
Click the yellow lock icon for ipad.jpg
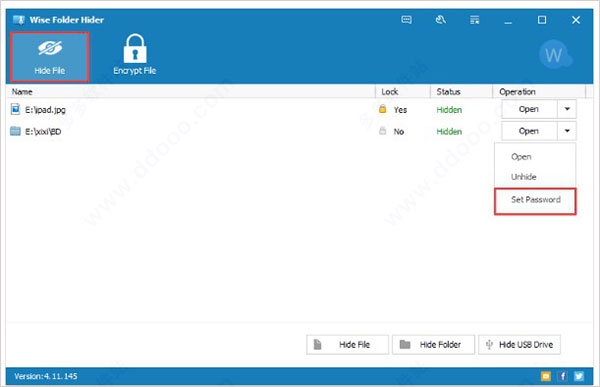382,109
